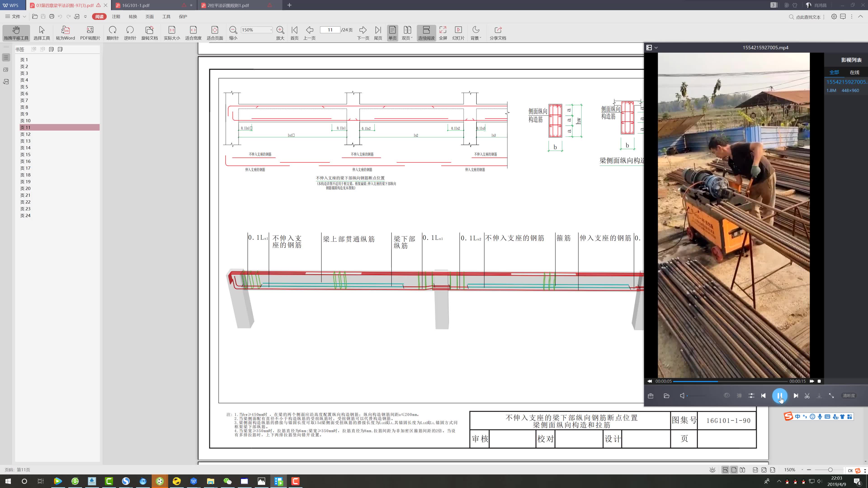Viewport: 868px width, 488px height.
Task: Mute the video player volume
Action: 682,396
